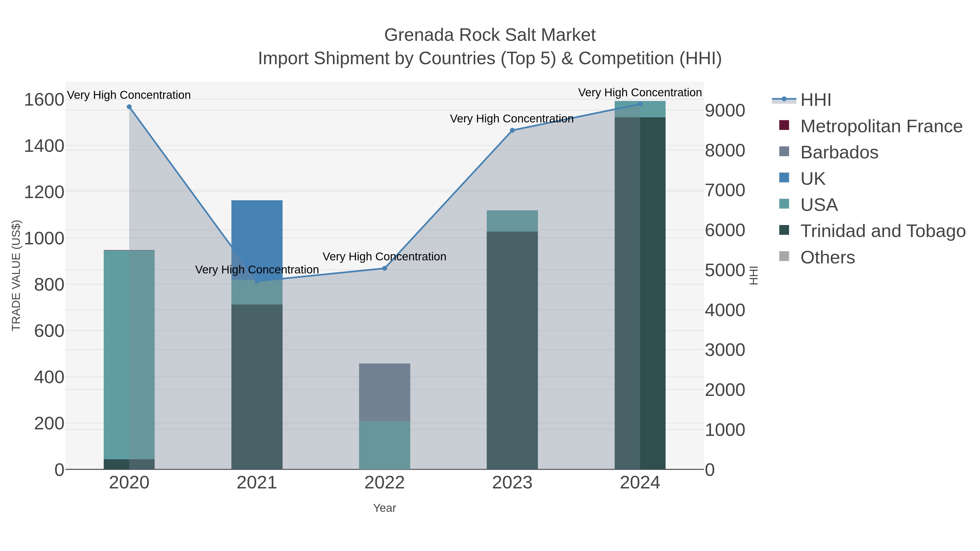The width and height of the screenshot is (980, 551).
Task: Click the HHI right axis title
Action: [x=754, y=275]
